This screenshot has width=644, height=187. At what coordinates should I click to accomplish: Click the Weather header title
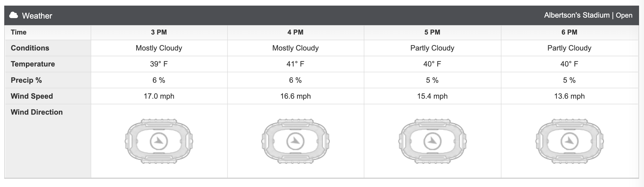37,16
